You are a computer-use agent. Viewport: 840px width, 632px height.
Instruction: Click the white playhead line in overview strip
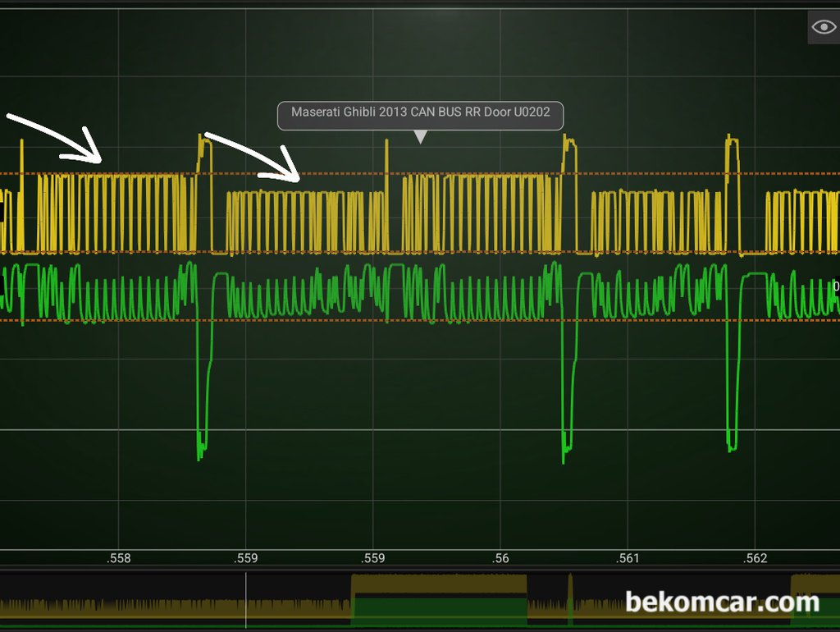click(x=246, y=601)
